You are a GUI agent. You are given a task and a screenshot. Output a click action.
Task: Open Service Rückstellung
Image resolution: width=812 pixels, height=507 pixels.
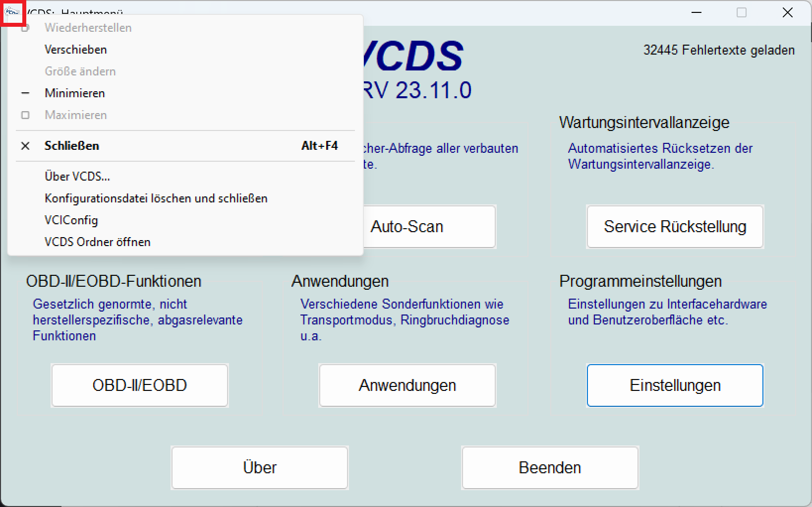pyautogui.click(x=675, y=227)
